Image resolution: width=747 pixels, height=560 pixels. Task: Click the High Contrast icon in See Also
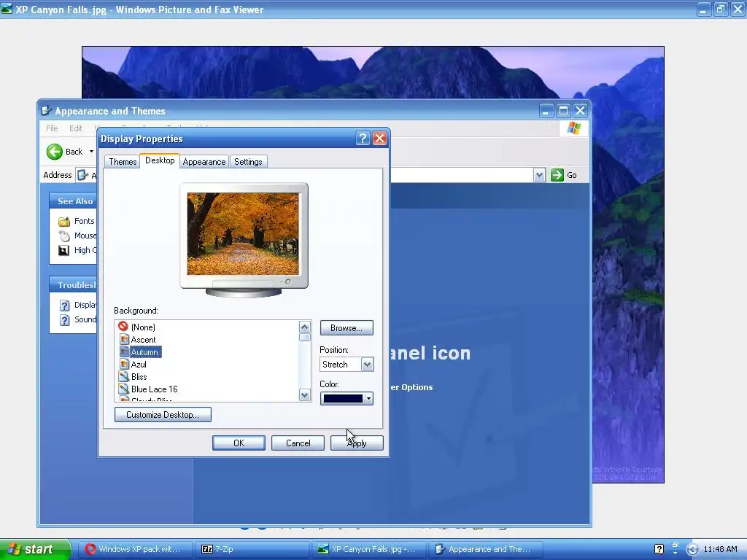tap(64, 251)
